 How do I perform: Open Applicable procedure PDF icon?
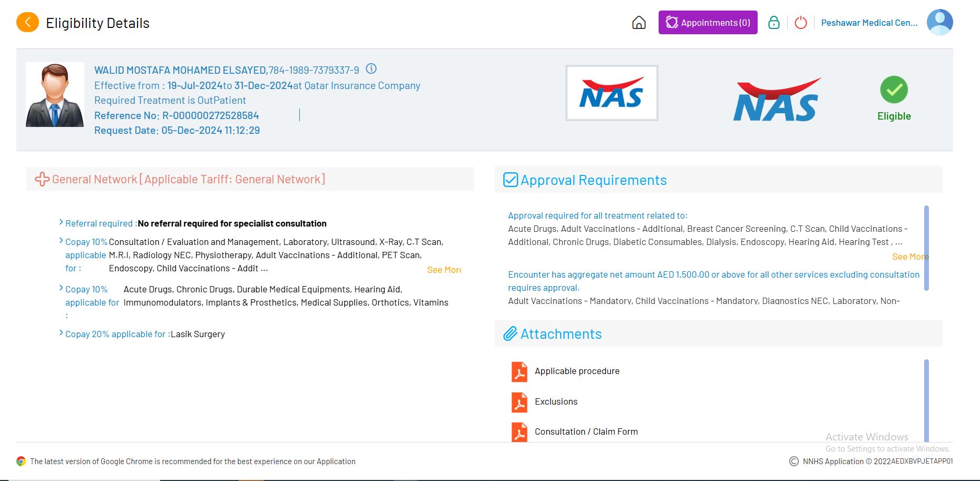[520, 371]
